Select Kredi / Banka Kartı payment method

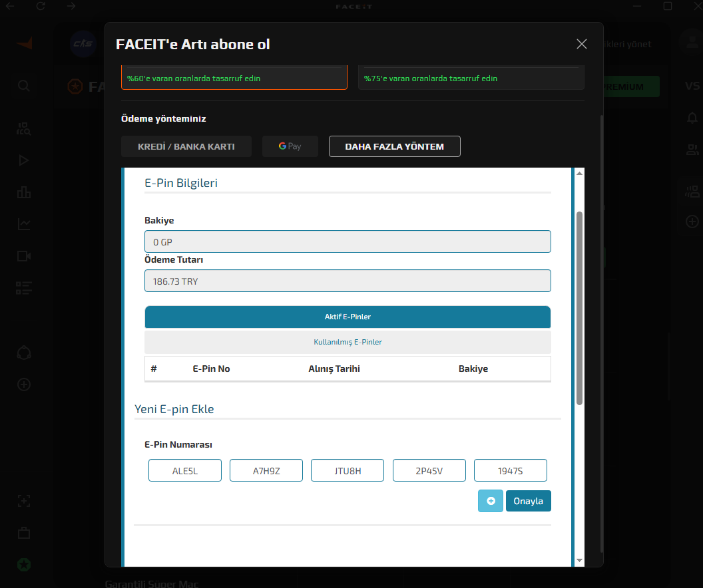coord(186,146)
